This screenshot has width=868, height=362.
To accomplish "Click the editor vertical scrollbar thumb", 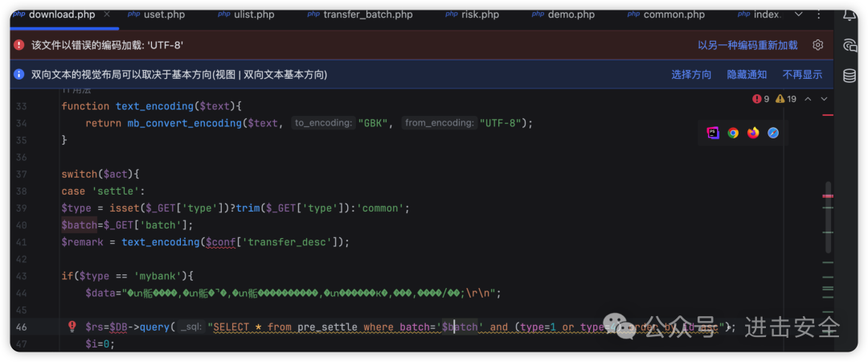I will 828,216.
